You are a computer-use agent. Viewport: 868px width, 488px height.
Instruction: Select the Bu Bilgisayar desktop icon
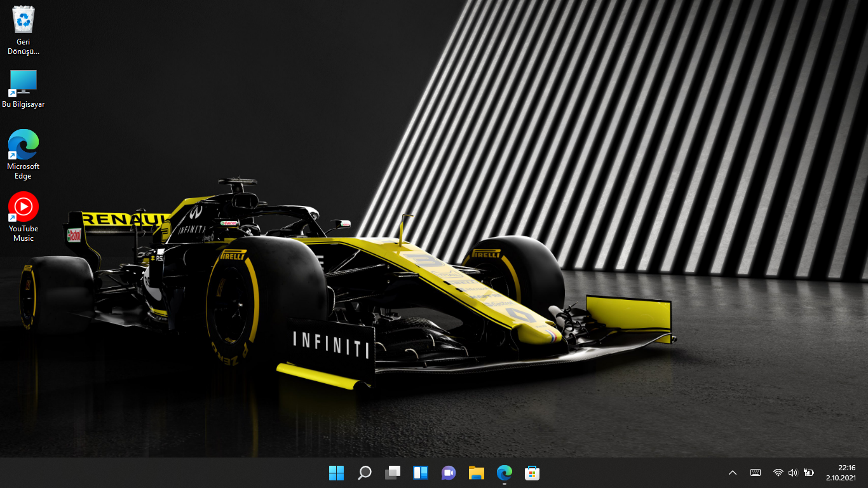24,83
